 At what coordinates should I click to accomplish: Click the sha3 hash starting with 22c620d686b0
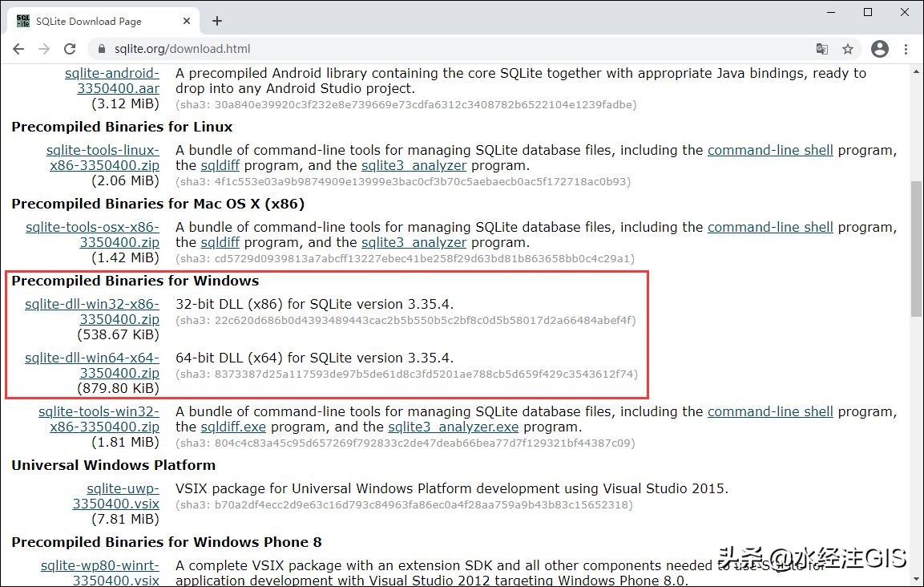coord(406,321)
